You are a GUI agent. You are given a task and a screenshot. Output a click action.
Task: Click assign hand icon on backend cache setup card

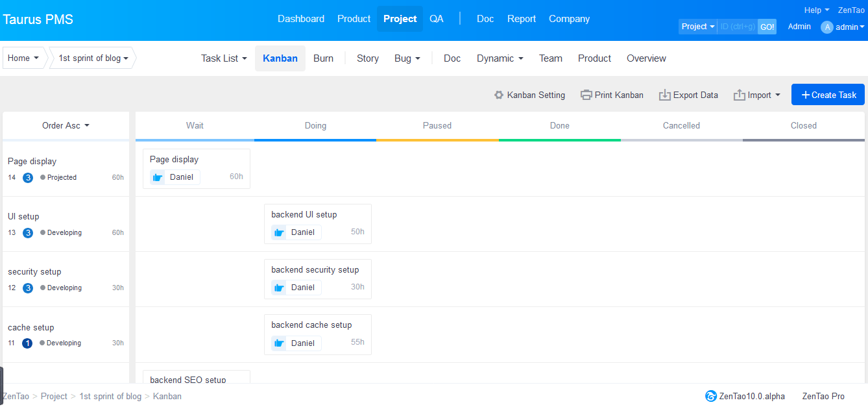(278, 343)
